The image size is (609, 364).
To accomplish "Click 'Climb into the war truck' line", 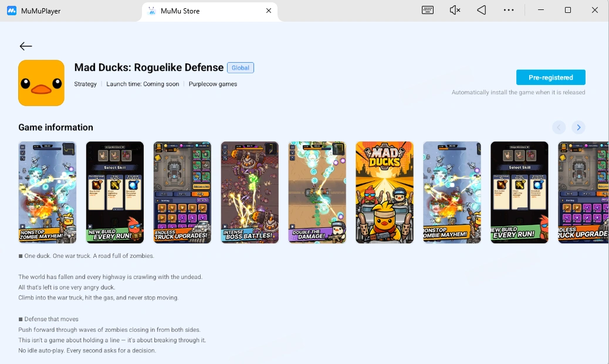I will (x=98, y=298).
